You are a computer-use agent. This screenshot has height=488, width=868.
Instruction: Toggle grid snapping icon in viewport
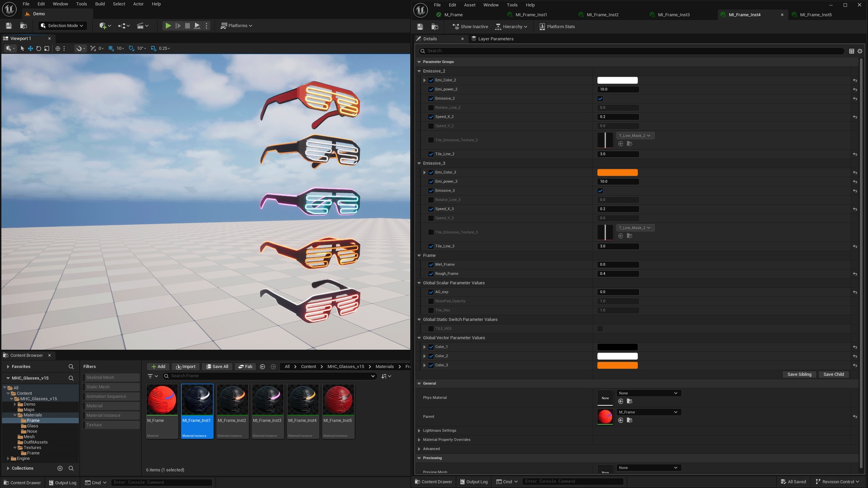pyautogui.click(x=111, y=48)
